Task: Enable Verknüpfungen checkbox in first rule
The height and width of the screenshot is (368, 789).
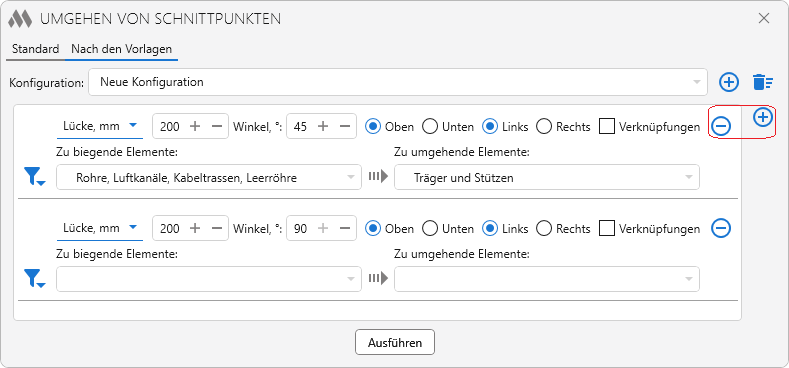Action: (607, 127)
